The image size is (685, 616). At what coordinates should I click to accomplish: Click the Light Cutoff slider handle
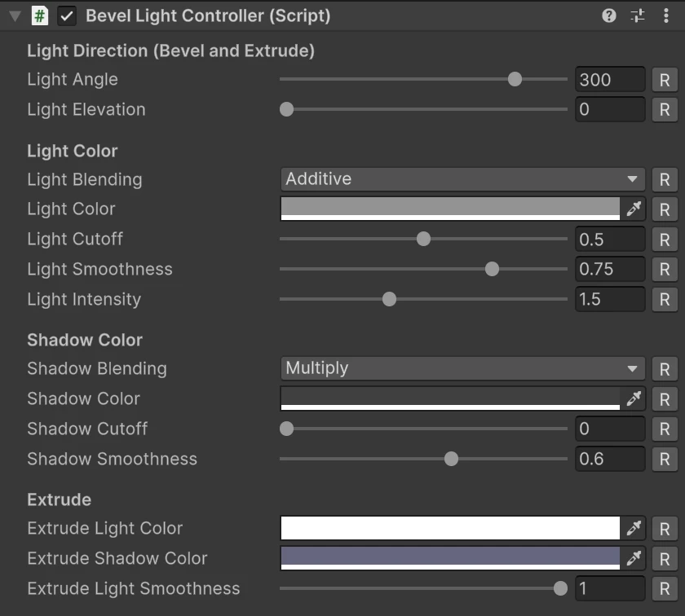tap(423, 239)
